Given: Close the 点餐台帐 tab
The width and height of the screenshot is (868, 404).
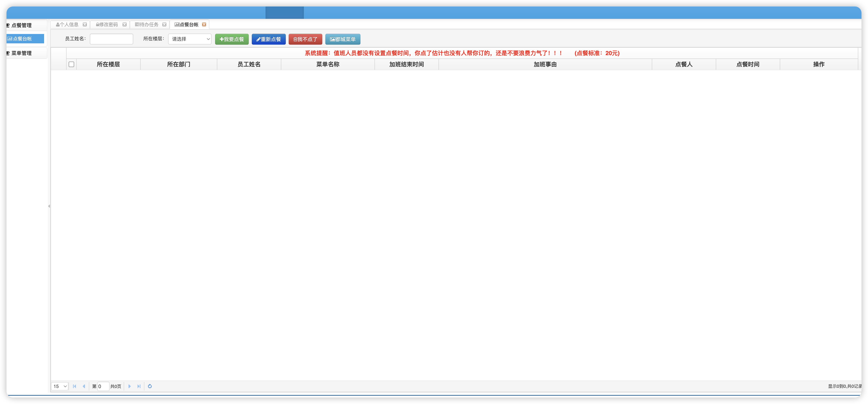Looking at the screenshot, I should (204, 25).
